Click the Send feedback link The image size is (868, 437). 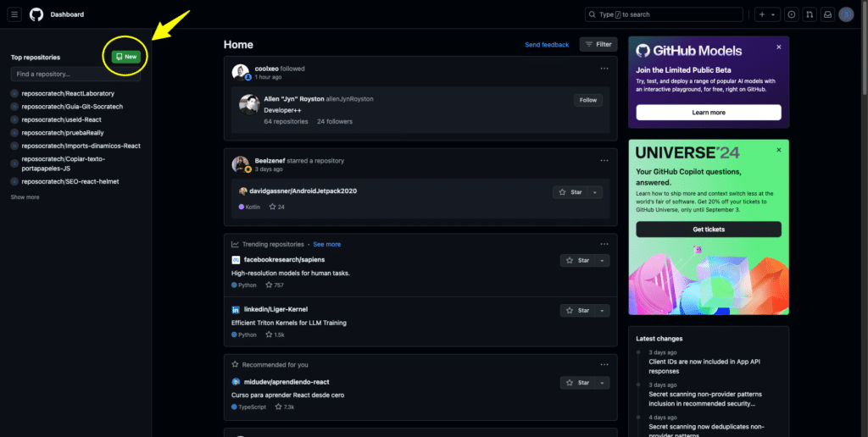pos(547,45)
